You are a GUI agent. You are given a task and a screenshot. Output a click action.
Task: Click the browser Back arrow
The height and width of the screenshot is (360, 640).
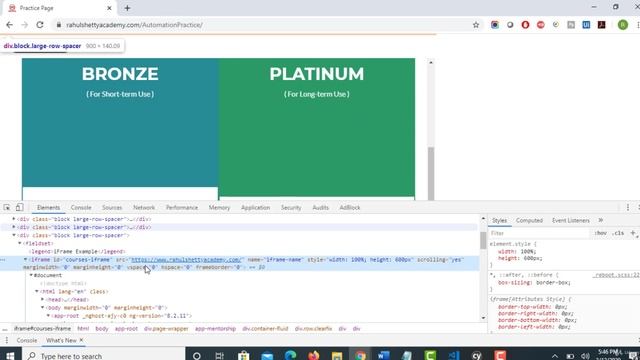coord(9,25)
